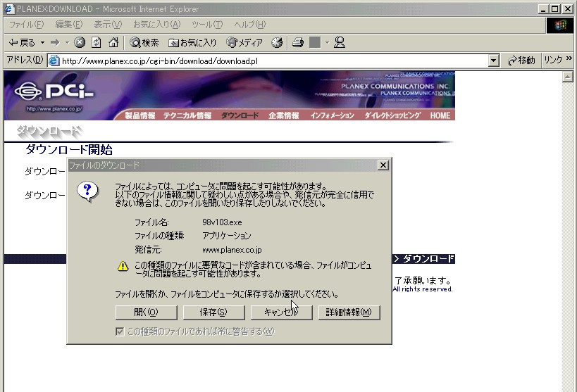Open the Help (ヘルプ) menu
Viewport: 577px width, 392px height.
tap(250, 25)
